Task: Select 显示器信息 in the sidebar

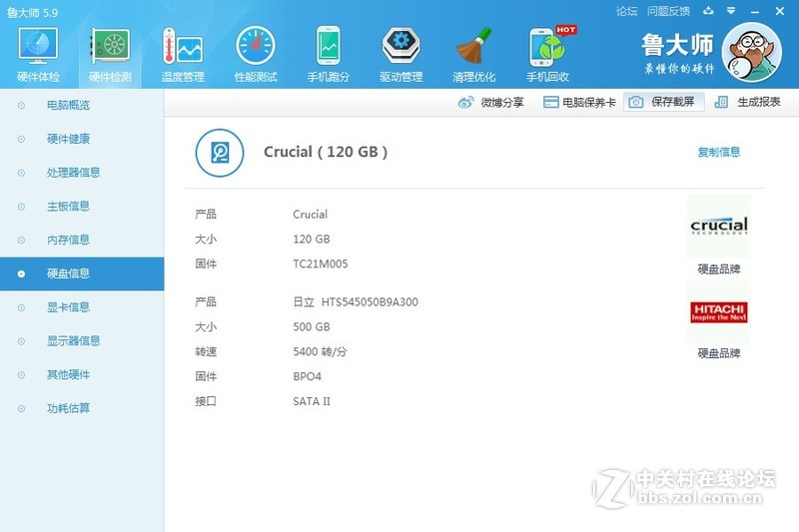Action: pos(82,341)
